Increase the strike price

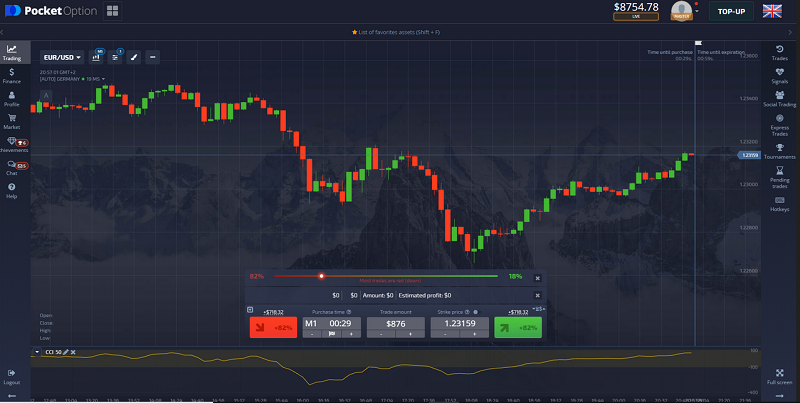point(474,334)
